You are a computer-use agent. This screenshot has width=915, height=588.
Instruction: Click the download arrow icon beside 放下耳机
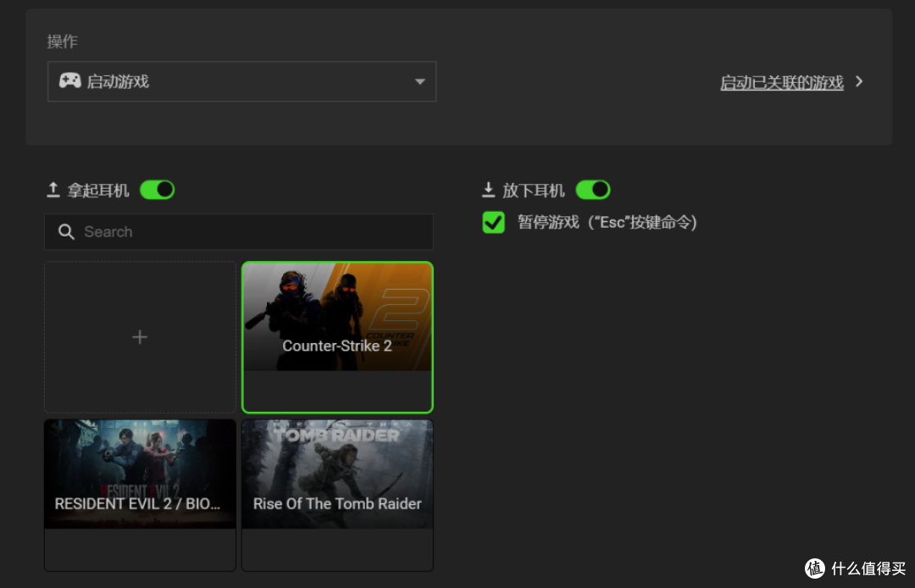[489, 190]
